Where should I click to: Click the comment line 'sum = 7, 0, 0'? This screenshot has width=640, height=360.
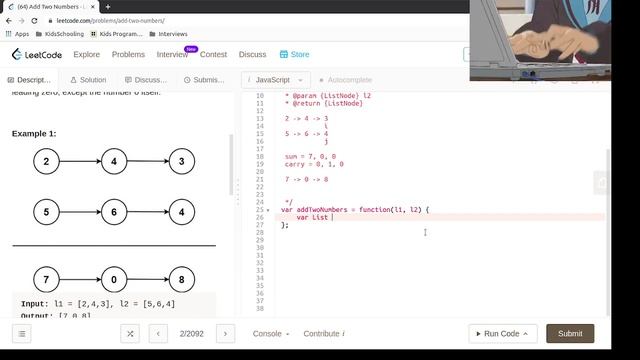coord(310,157)
